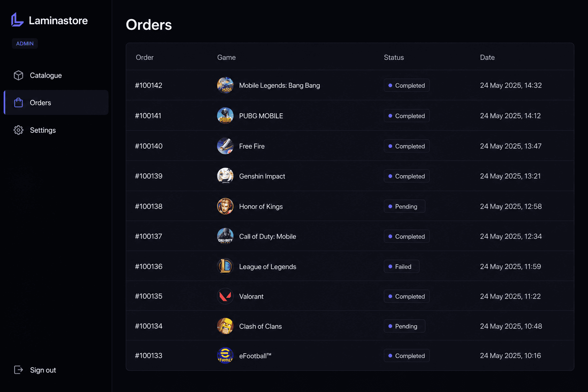The width and height of the screenshot is (588, 392).
Task: Click the Completed badge for Valorant
Action: coord(407,296)
